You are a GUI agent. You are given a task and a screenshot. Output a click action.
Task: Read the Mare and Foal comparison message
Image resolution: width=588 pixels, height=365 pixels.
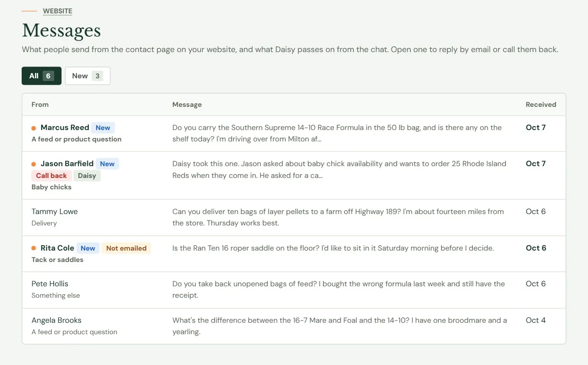[340, 326]
